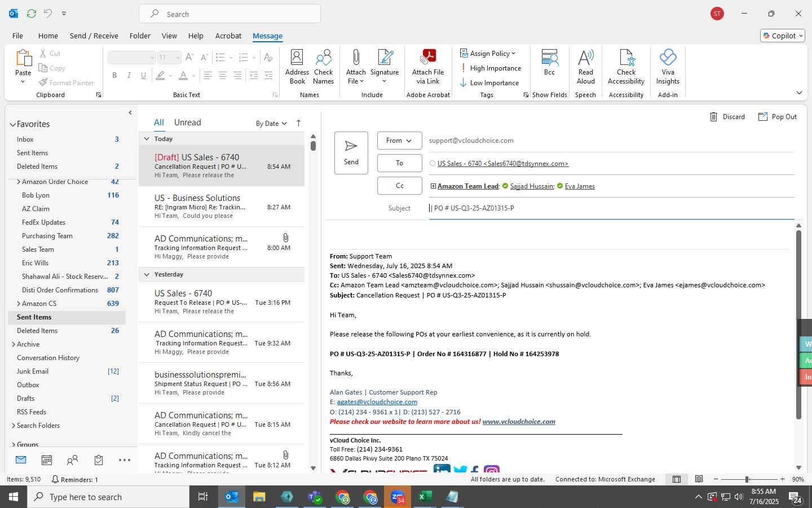Show Unread messages only
The width and height of the screenshot is (812, 508).
[188, 122]
